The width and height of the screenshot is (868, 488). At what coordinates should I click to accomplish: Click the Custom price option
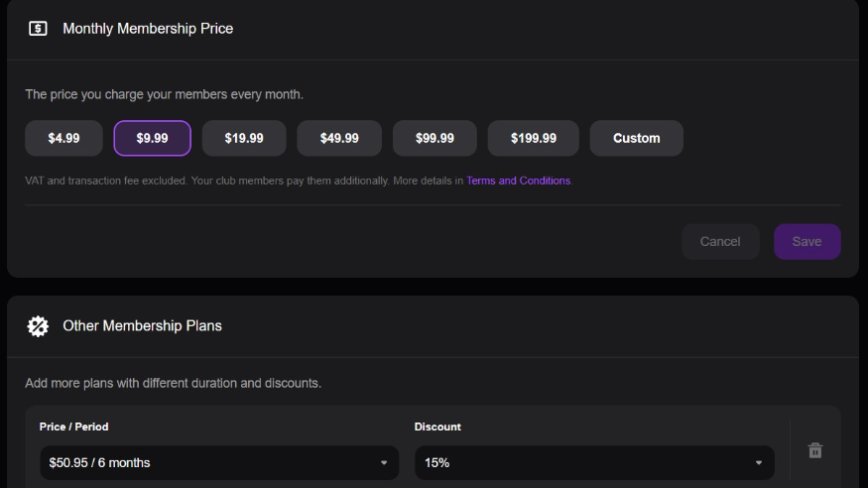(x=636, y=139)
